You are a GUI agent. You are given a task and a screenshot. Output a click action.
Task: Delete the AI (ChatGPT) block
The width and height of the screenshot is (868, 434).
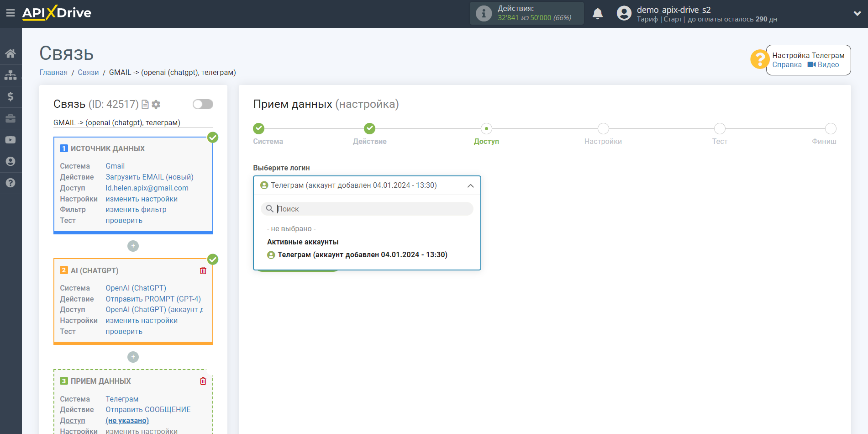tap(203, 270)
